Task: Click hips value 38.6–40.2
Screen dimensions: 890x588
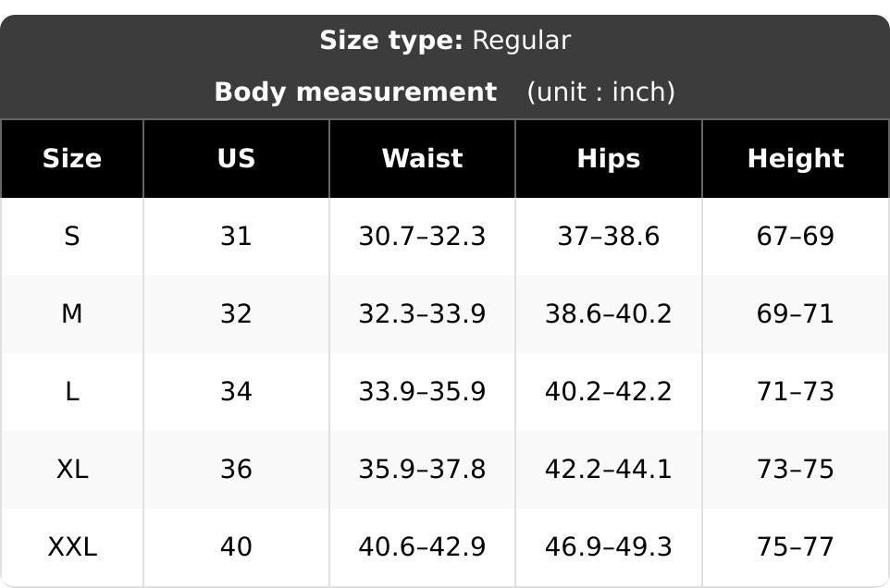Action: coord(609,313)
